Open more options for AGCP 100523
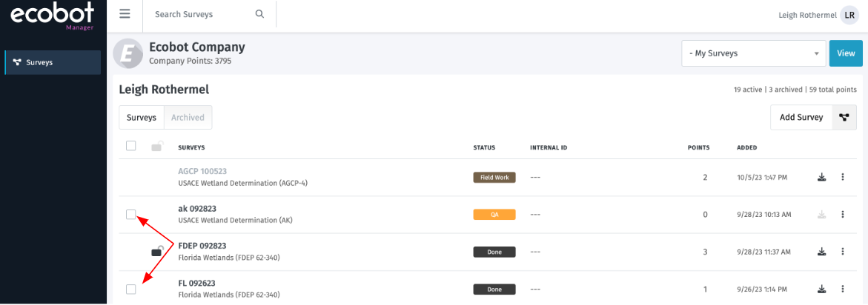Viewport: 868px width, 305px height. (x=842, y=178)
